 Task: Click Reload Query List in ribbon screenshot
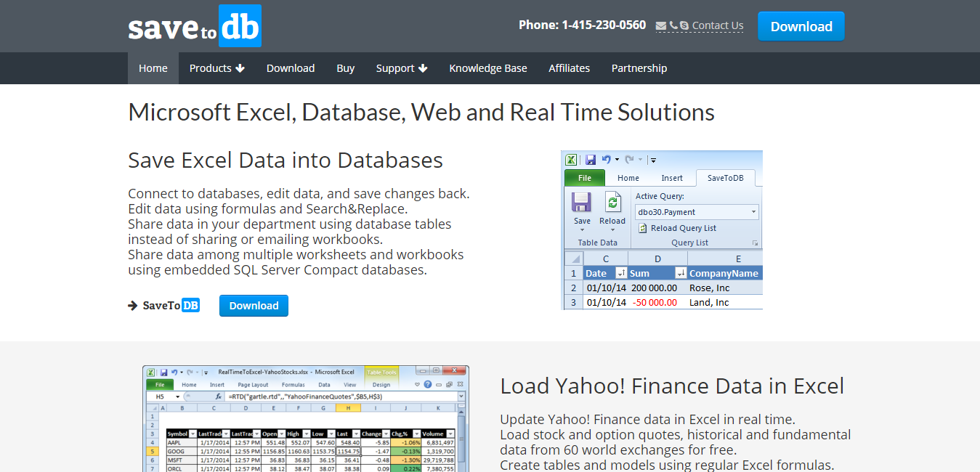coord(677,228)
